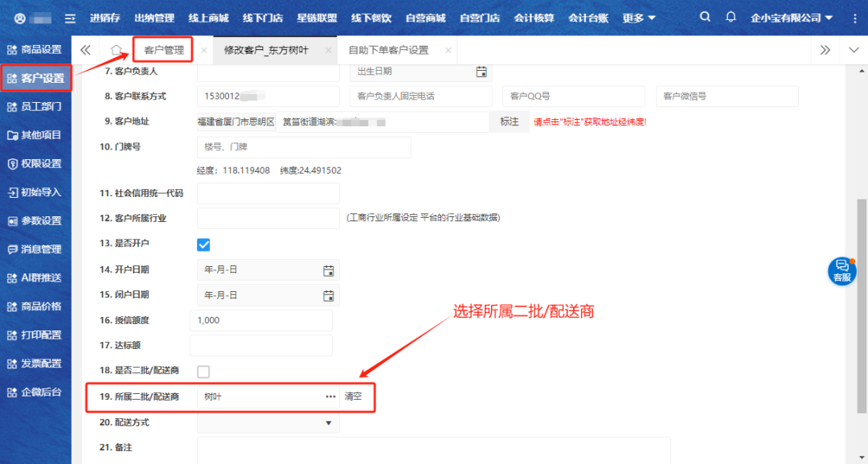Check the 是否二批/配送商 checkbox
This screenshot has width=868, height=464.
[x=203, y=372]
